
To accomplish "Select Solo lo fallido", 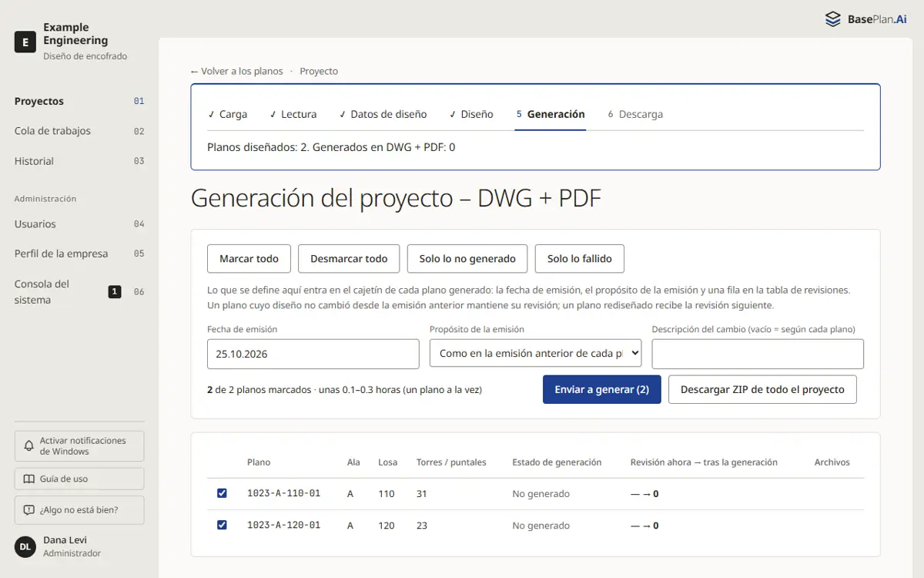I will tap(580, 259).
